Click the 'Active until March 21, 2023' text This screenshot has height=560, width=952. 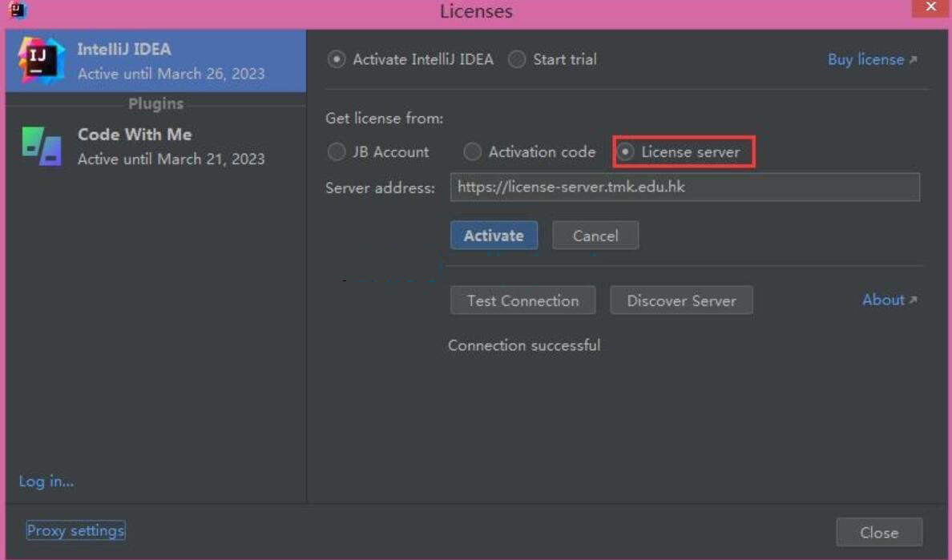coord(171,159)
